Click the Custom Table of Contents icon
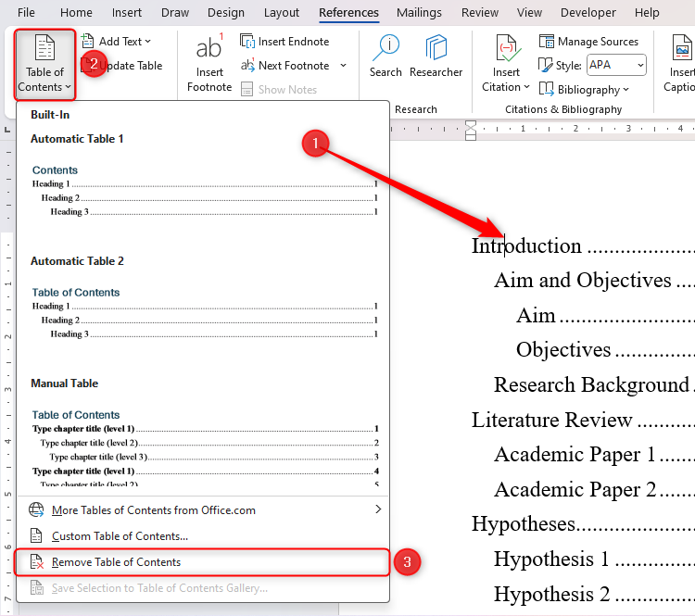Viewport: 695px width, 616px height. pos(36,535)
